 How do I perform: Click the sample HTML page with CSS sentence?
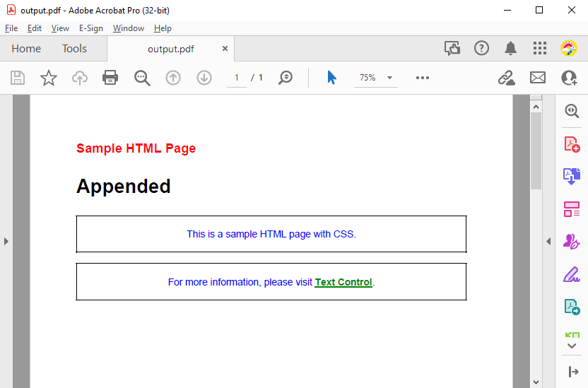tap(271, 235)
